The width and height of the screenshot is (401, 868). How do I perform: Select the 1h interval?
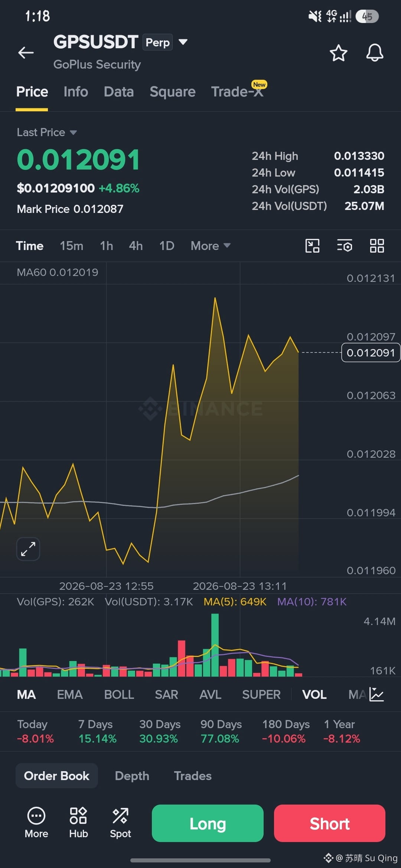coord(107,246)
